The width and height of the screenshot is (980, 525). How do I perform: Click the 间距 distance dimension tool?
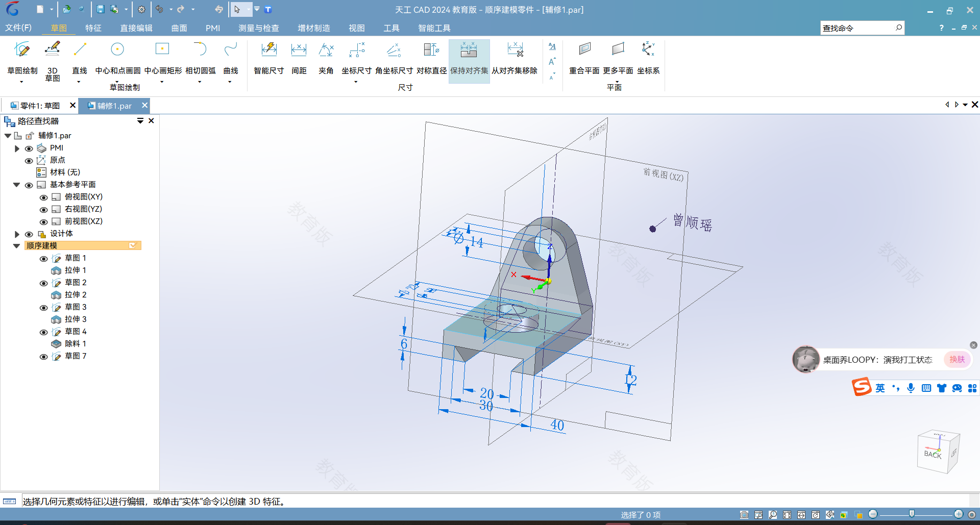click(x=299, y=58)
